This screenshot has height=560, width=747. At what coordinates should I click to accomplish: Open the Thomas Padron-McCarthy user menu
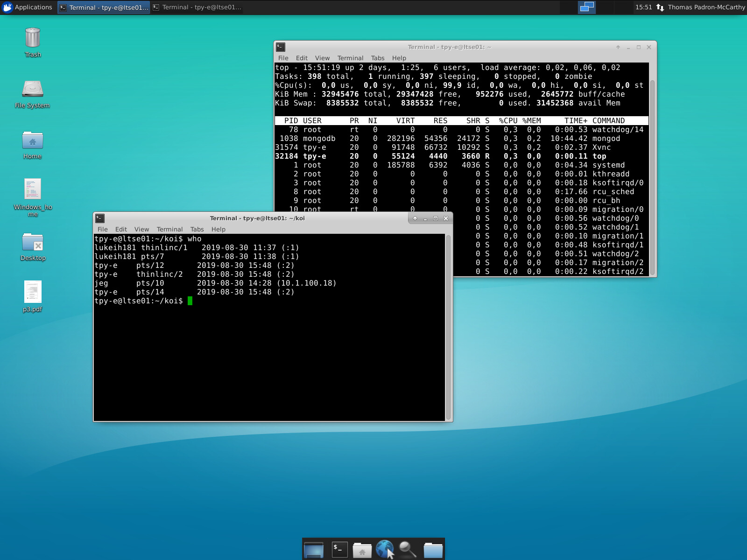[x=706, y=7]
